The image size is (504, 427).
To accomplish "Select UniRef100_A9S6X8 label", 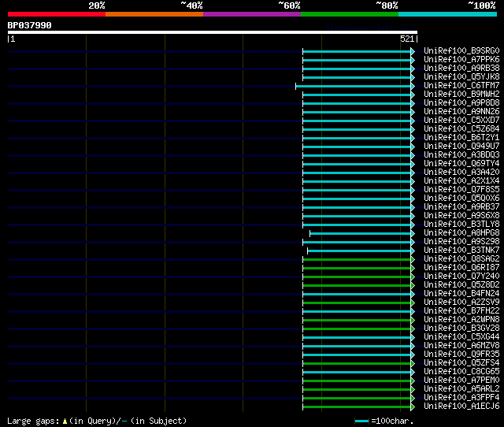I will [x=461, y=216].
